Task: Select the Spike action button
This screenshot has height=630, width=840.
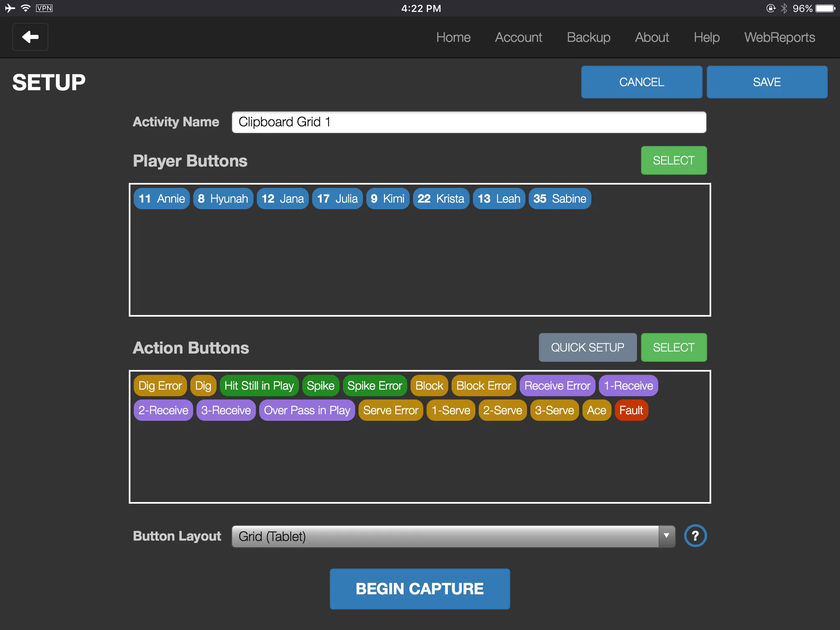Action: (321, 385)
